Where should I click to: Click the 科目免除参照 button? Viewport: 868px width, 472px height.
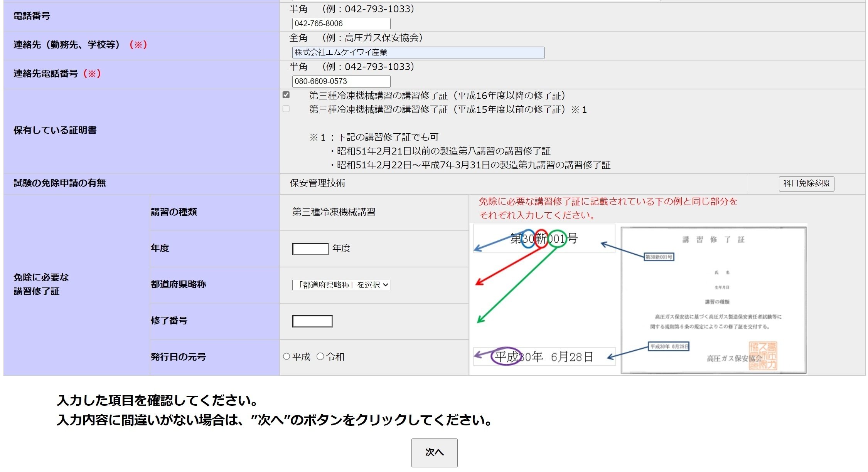click(806, 183)
